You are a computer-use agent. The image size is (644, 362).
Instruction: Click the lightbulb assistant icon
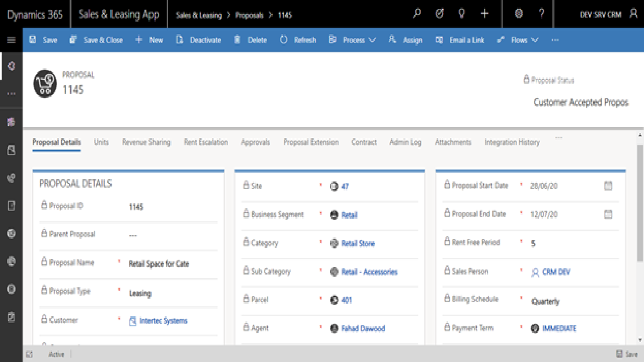coord(461,14)
